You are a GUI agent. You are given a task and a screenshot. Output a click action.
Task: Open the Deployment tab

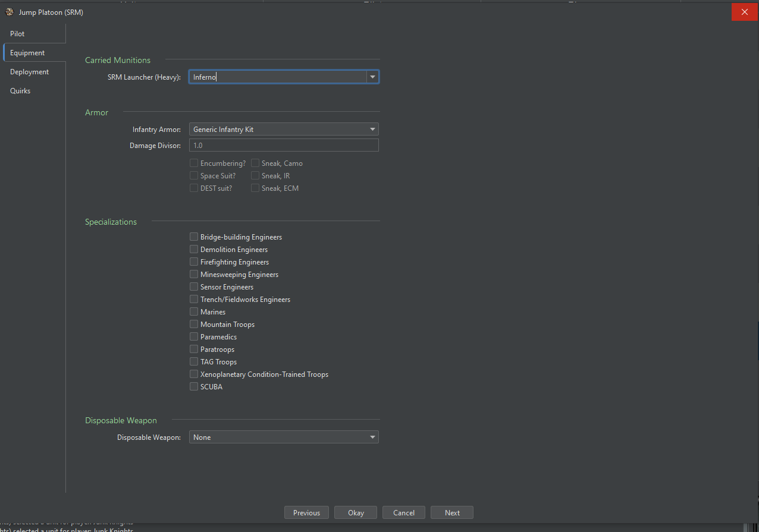coord(34,72)
